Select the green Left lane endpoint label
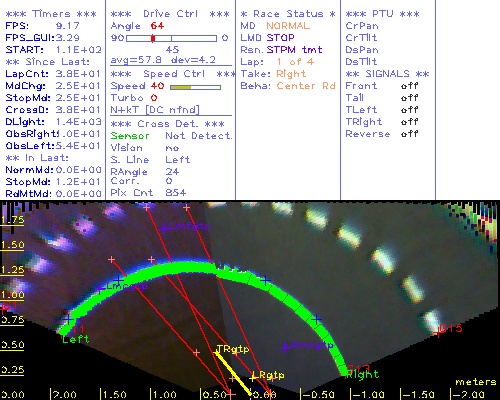500x400 pixels. point(76,339)
